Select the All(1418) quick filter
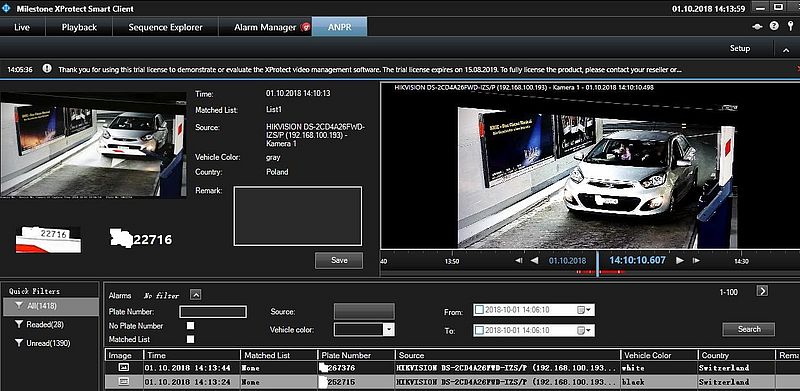 [50, 306]
